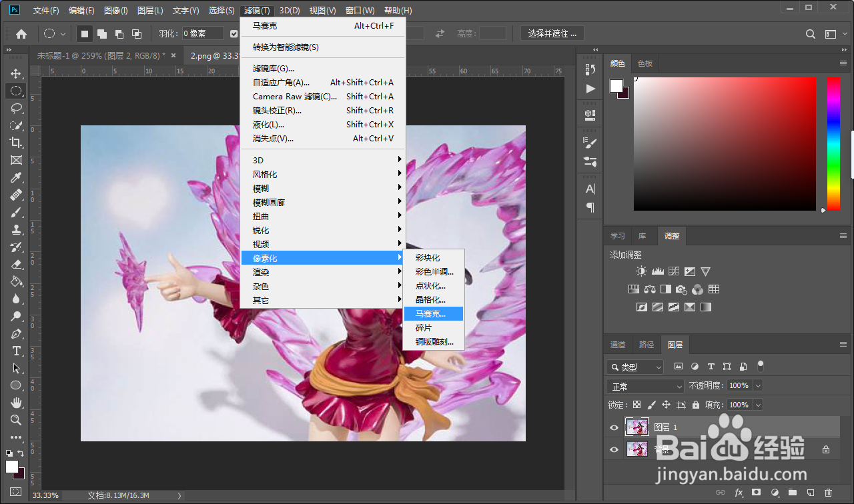Delete the layer with trash icon

[x=829, y=493]
